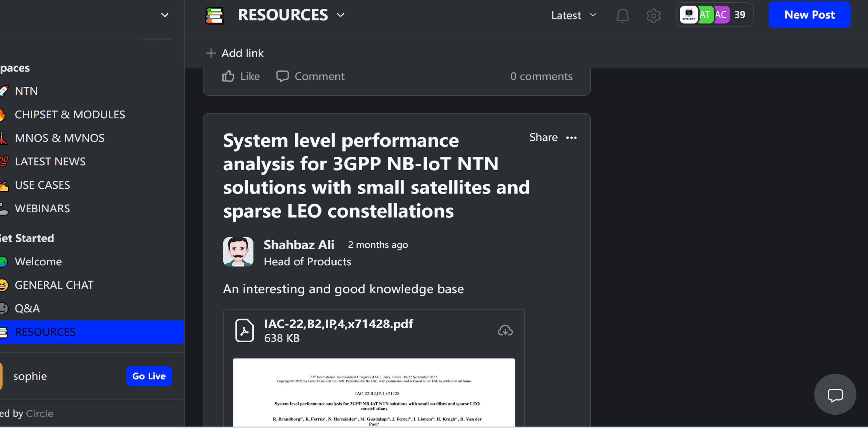Open the chat bubble widget
This screenshot has height=428, width=868.
tap(835, 394)
